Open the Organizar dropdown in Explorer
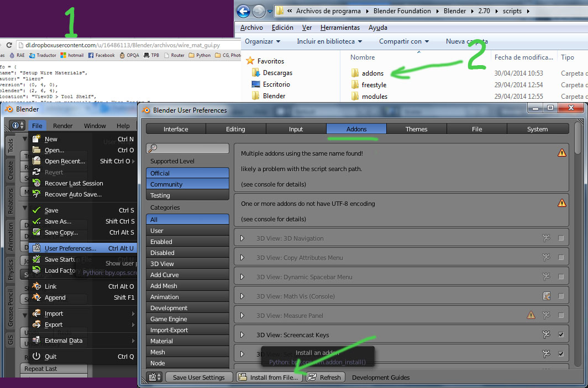This screenshot has width=588, height=388. point(262,41)
